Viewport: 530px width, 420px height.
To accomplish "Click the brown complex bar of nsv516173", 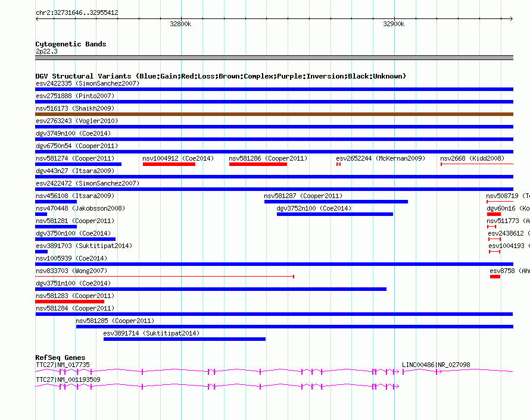I will (x=274, y=114).
